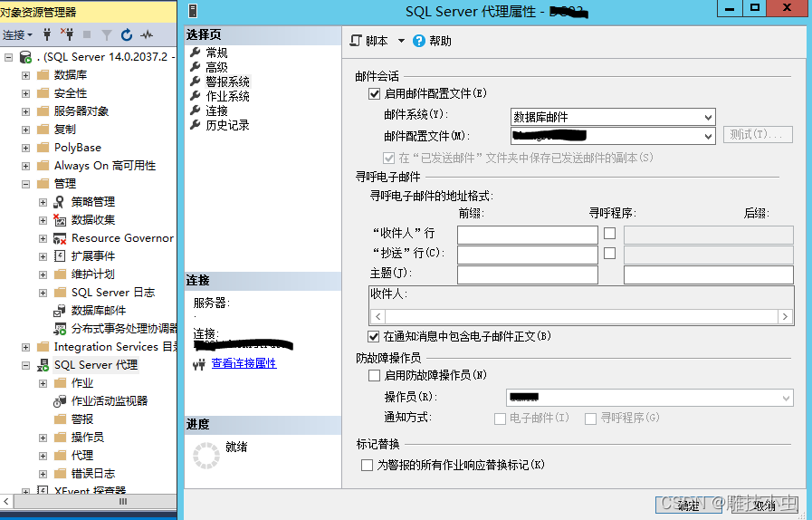Collapse the 管理 tree node
Viewport: 812px width, 520px height.
click(x=25, y=184)
